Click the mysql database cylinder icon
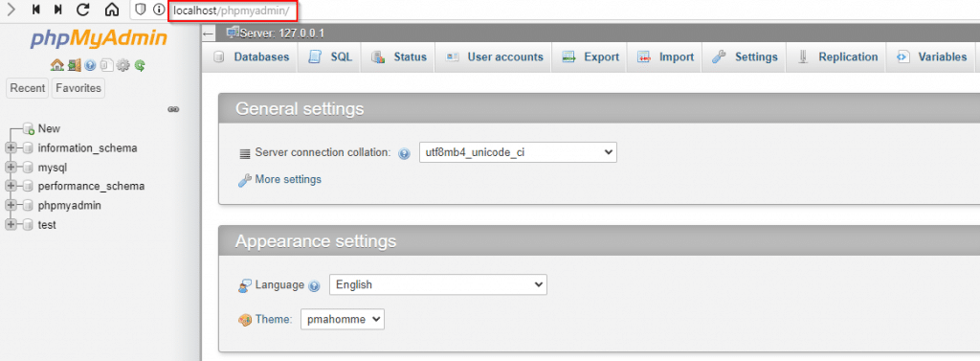Screen dimensions: 980x361 28,168
